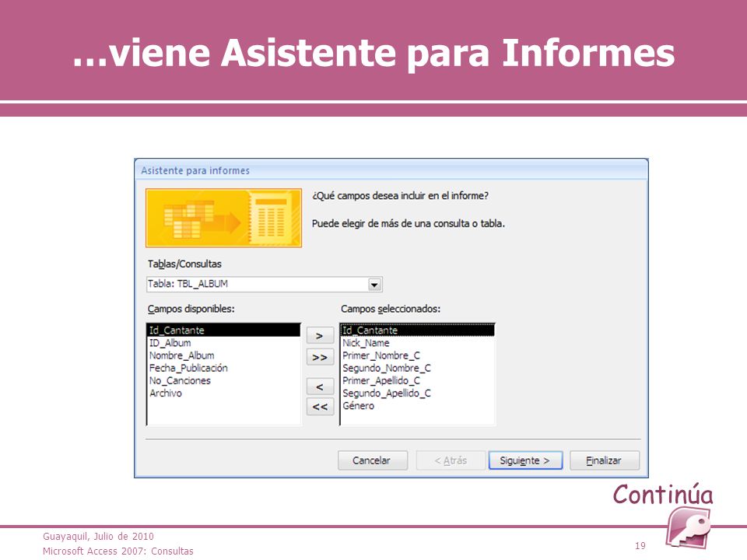The width and height of the screenshot is (747, 560).
Task: Go to next step with Siguiente
Action: coord(525,460)
